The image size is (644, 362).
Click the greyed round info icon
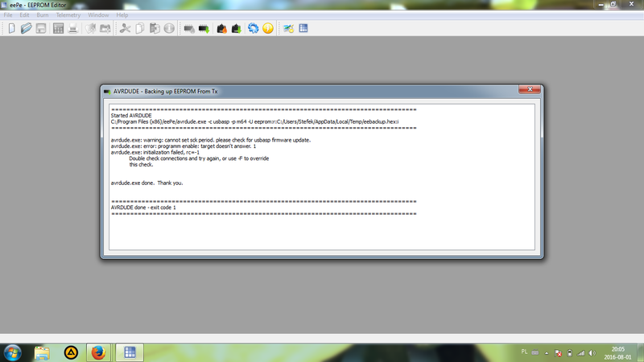[169, 28]
